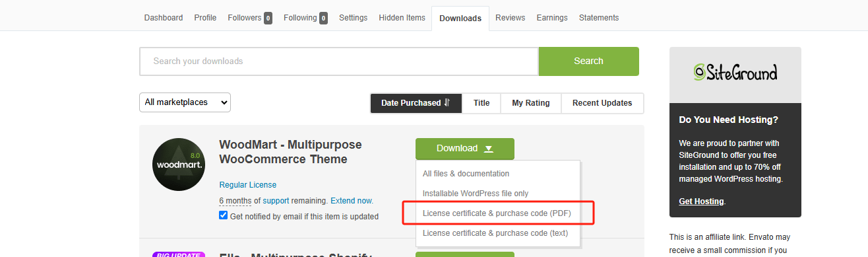Select the Downloads tab
Viewport: 868px width, 257px height.
point(460,18)
